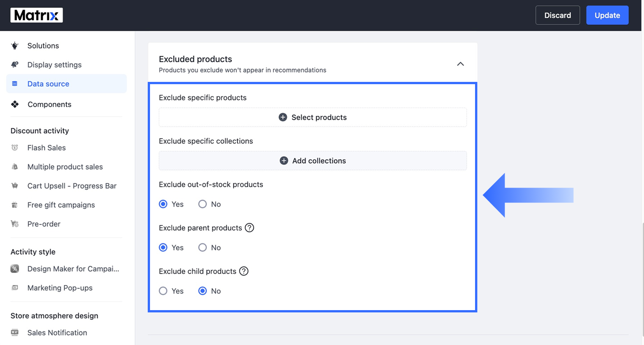Viewport: 644px width, 345px height.
Task: Click help icon next to Exclude parent products
Action: pyautogui.click(x=249, y=228)
